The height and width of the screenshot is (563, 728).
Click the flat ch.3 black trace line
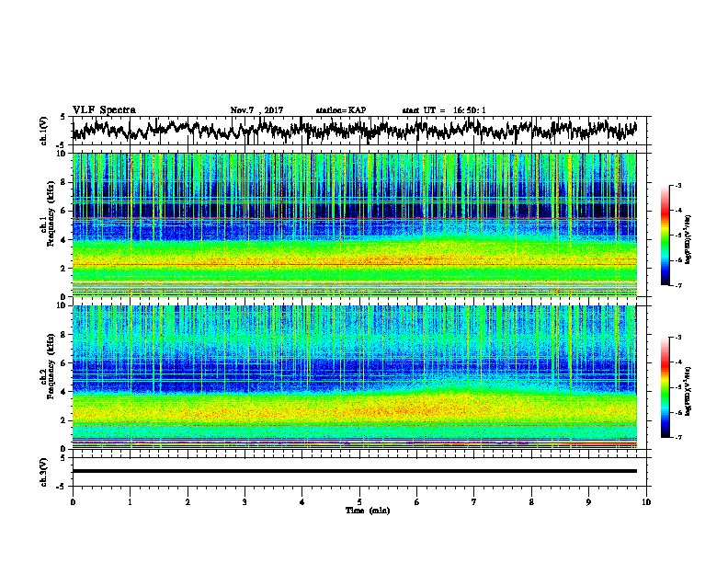355,471
